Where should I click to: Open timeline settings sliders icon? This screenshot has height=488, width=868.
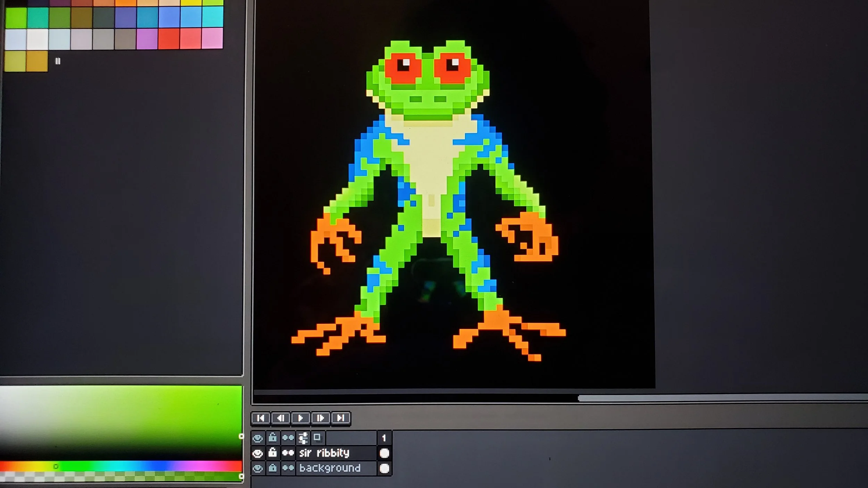[x=303, y=438]
